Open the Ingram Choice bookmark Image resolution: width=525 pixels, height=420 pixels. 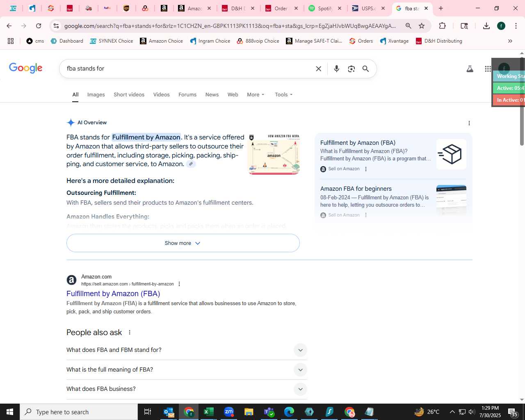210,41
